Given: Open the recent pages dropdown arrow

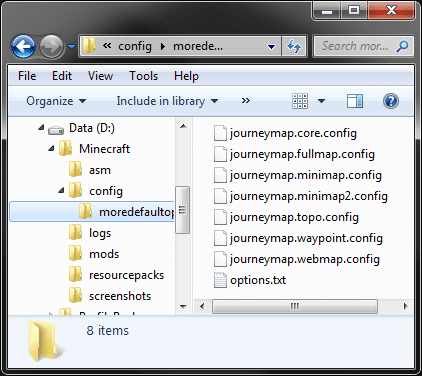Looking at the screenshot, I should click(71, 46).
